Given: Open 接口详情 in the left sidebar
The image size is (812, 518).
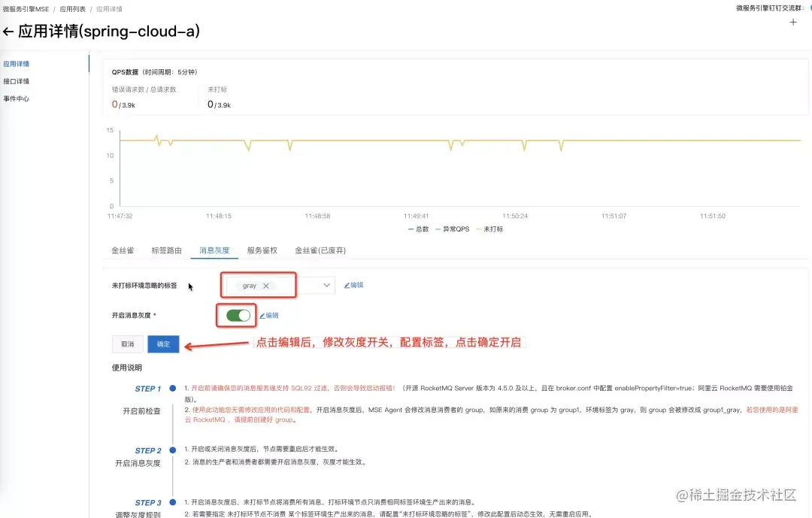Looking at the screenshot, I should (x=16, y=81).
